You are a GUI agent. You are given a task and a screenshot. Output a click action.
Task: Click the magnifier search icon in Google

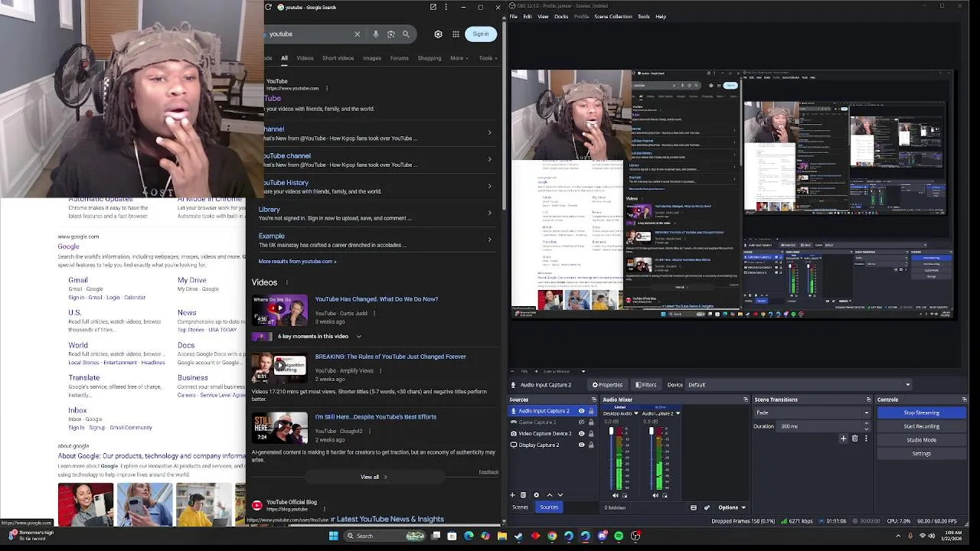[x=406, y=34]
